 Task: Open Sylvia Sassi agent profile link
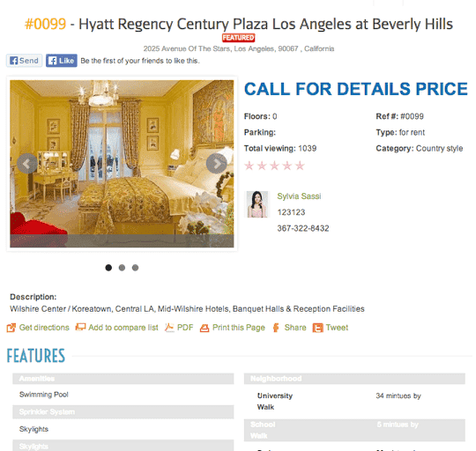tap(299, 196)
